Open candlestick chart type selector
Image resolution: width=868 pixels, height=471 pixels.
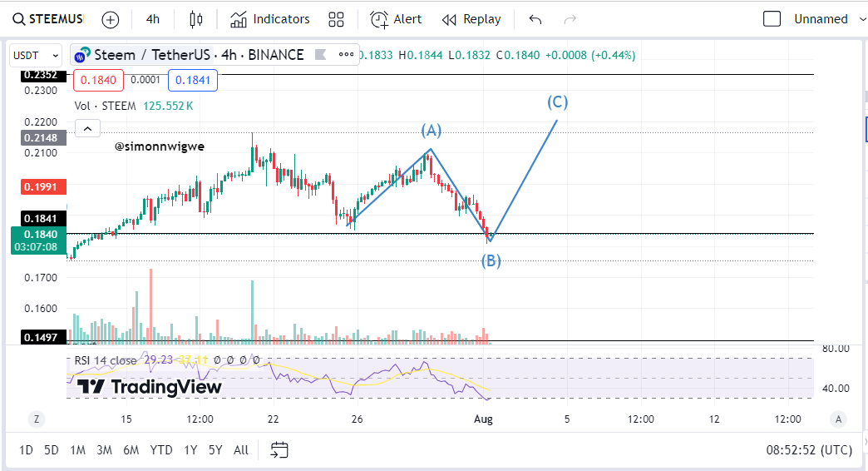pos(196,19)
